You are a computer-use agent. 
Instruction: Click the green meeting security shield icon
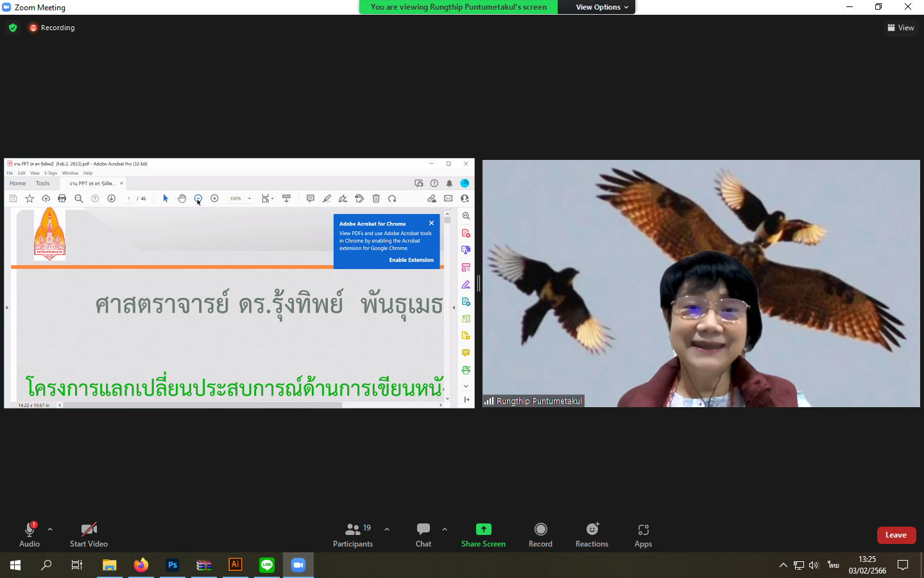(x=13, y=28)
